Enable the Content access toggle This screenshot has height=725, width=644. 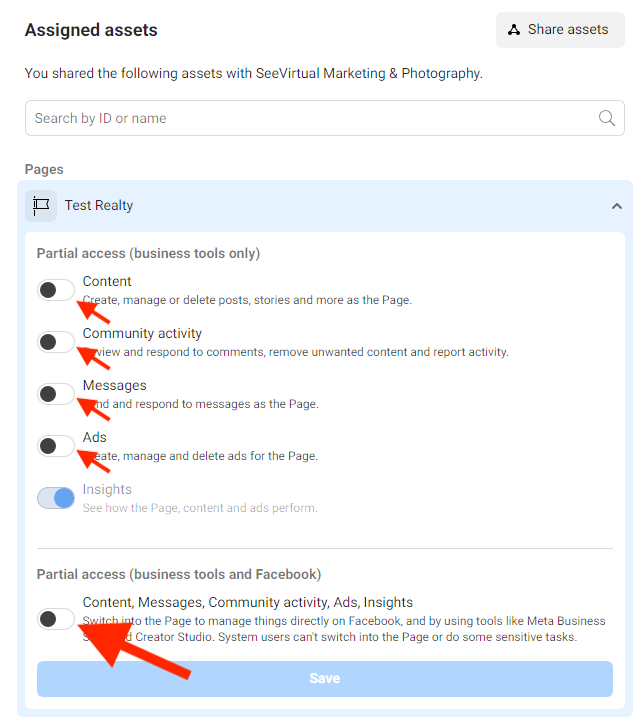pyautogui.click(x=56, y=290)
